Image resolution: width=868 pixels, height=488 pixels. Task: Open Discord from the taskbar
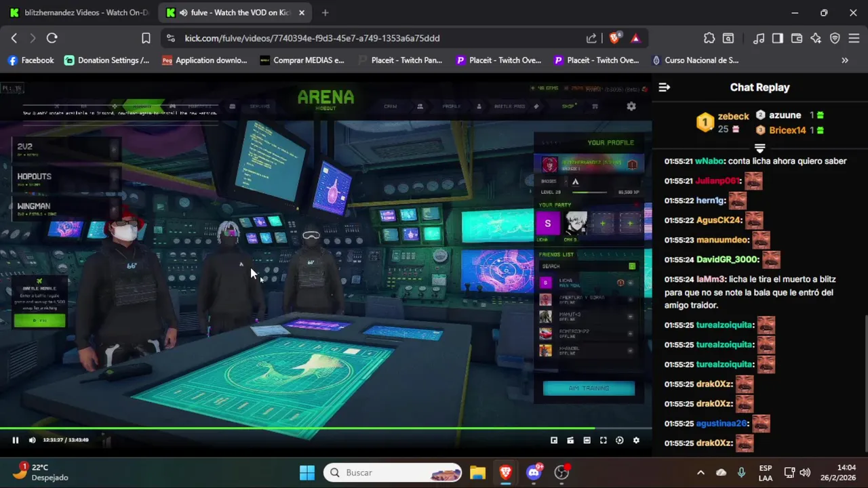click(x=534, y=472)
